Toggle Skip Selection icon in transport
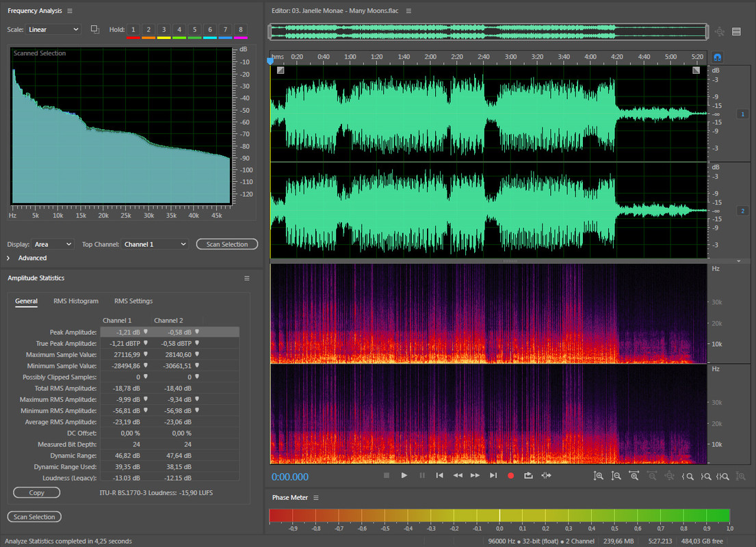This screenshot has width=756, height=547. point(546,475)
